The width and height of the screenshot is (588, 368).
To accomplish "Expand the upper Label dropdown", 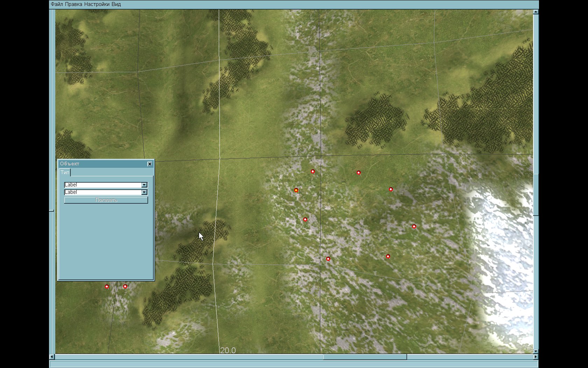I will pyautogui.click(x=144, y=185).
